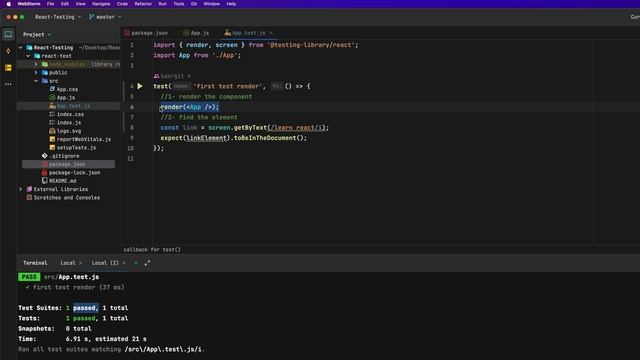Collapse the React-Testing root node
The width and height of the screenshot is (640, 360).
[21, 48]
